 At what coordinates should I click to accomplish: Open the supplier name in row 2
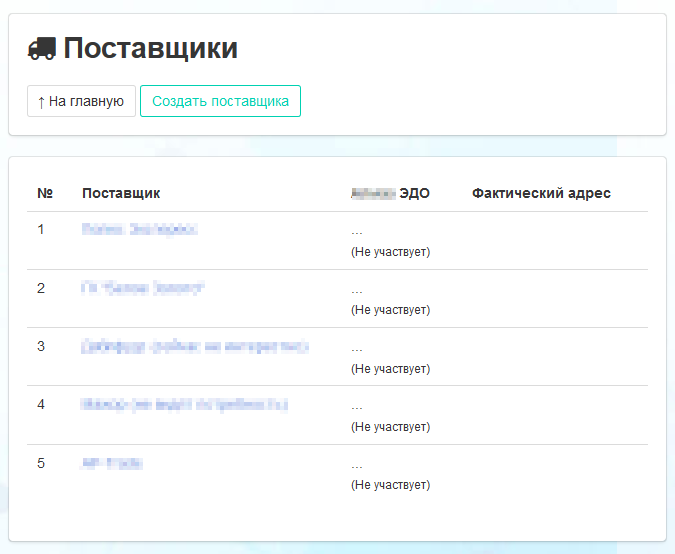click(x=143, y=288)
